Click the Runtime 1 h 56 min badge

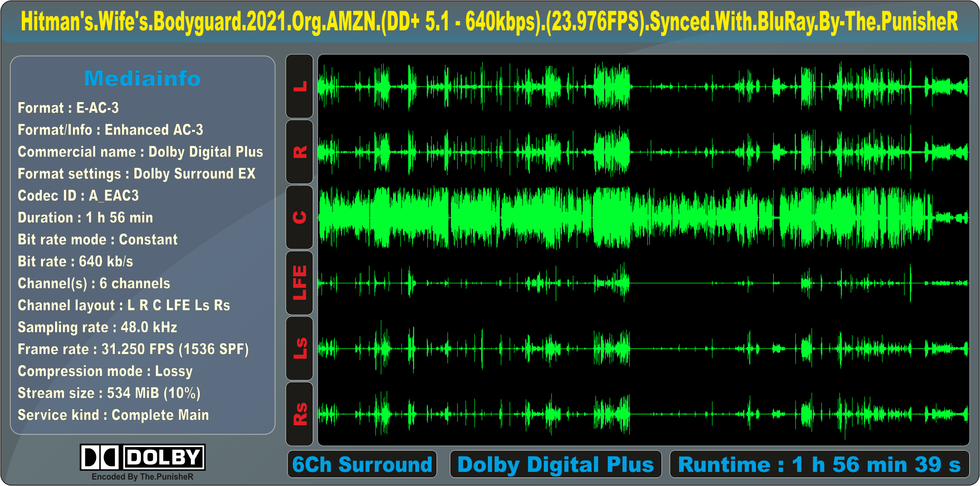[819, 464]
